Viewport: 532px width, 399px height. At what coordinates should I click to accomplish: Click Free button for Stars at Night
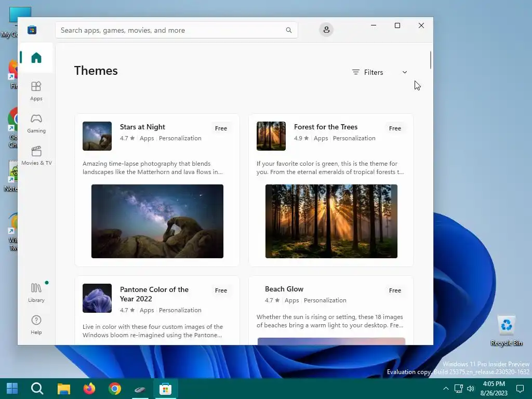(x=221, y=128)
